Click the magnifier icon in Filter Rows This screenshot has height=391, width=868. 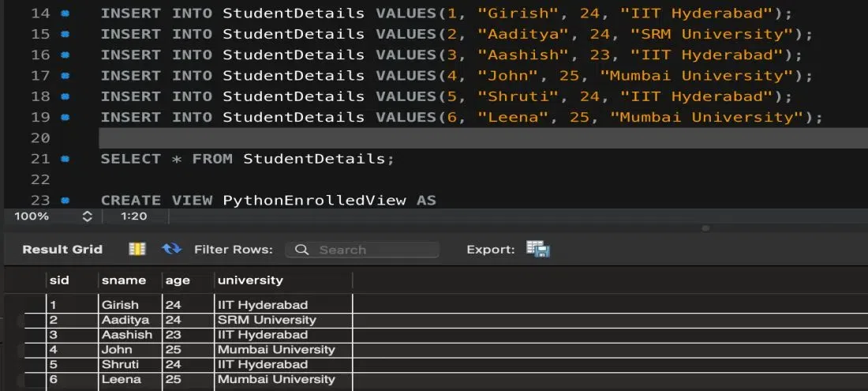click(301, 250)
